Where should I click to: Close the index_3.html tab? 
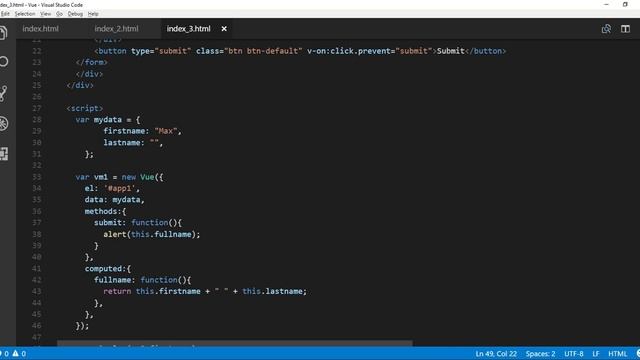(x=224, y=29)
